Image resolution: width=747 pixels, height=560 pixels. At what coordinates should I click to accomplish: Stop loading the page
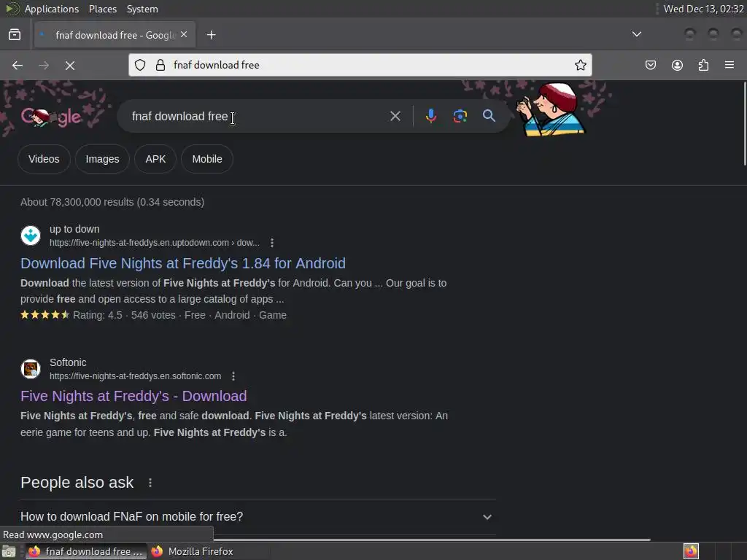(x=70, y=65)
